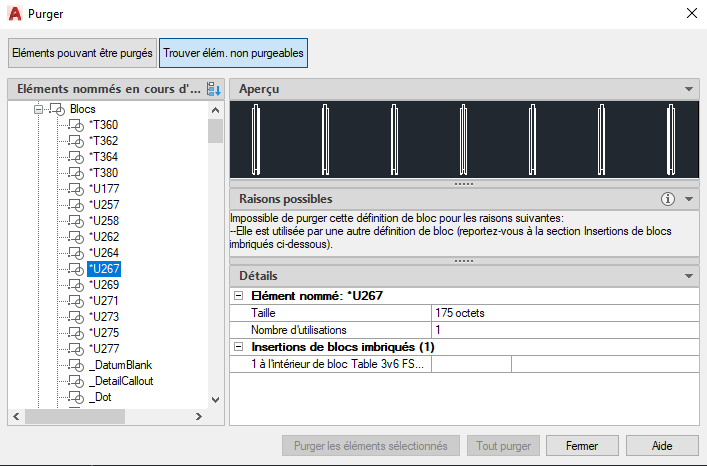Switch to Eléments pouvant être purgés

(82, 53)
